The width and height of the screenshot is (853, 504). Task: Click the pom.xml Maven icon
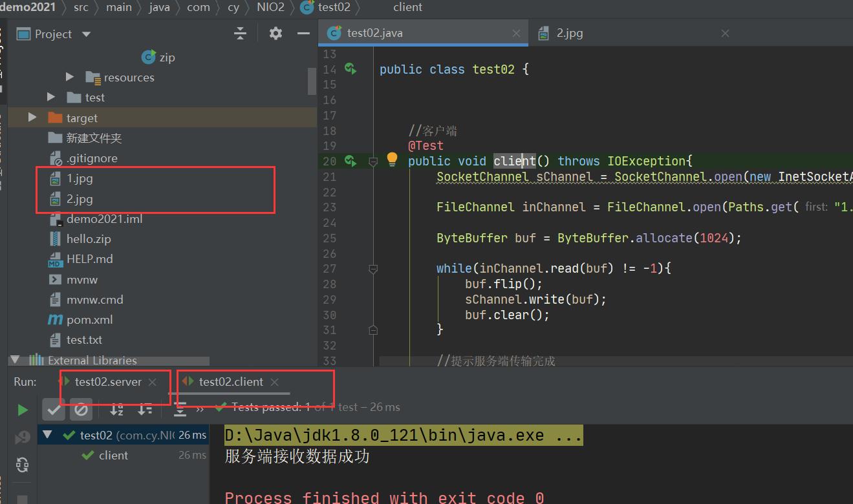[55, 320]
